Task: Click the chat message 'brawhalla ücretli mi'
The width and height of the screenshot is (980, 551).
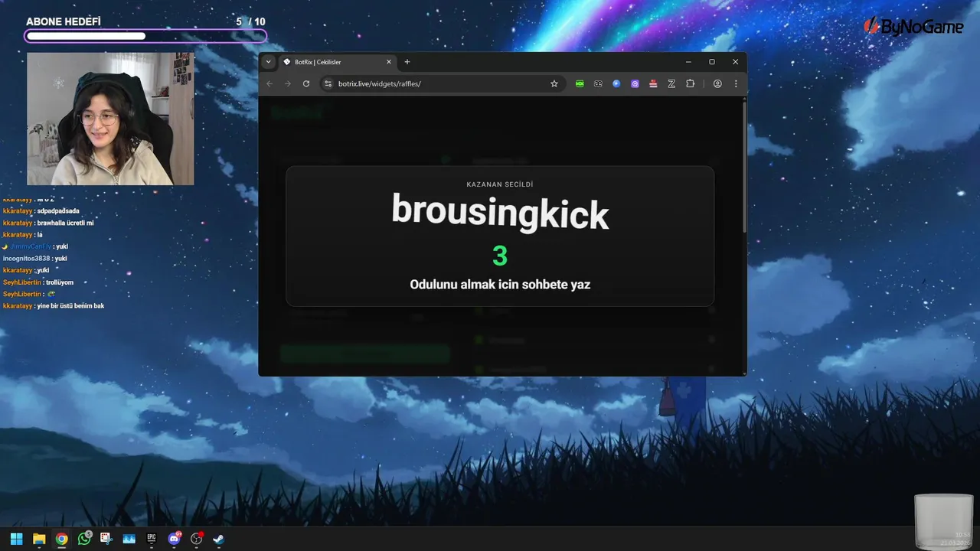Action: pyautogui.click(x=65, y=223)
